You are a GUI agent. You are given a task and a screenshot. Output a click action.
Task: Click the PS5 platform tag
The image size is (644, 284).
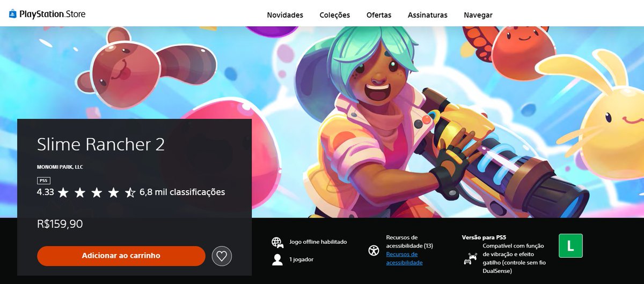point(42,181)
